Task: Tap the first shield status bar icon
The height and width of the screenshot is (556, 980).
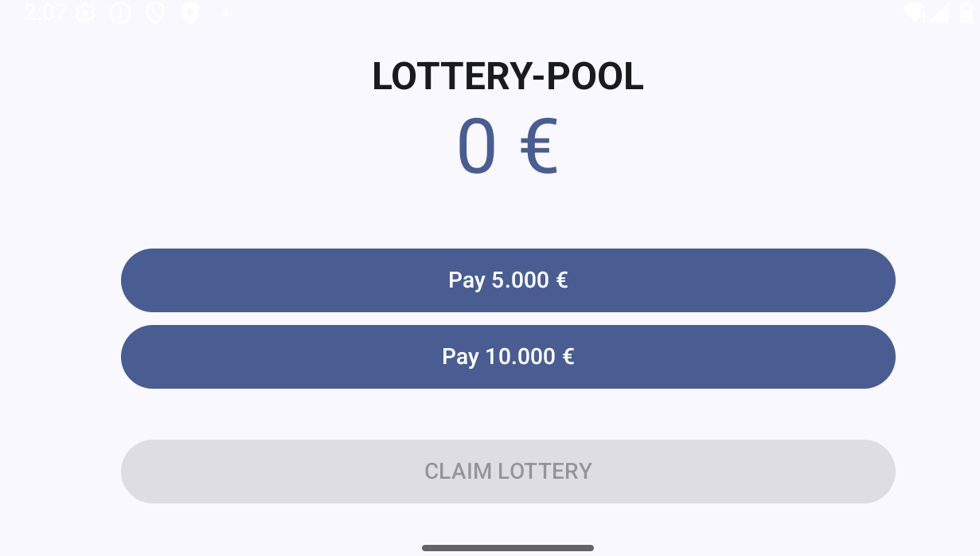Action: (x=155, y=13)
